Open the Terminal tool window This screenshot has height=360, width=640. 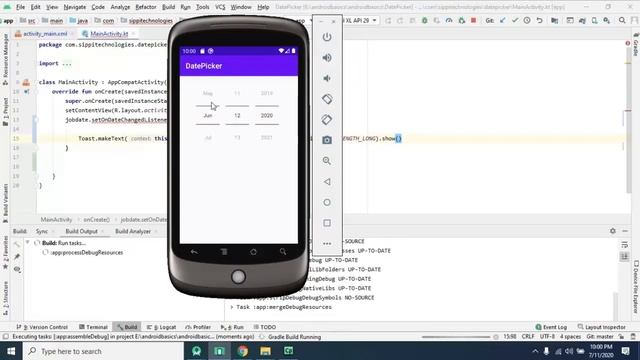(93, 327)
